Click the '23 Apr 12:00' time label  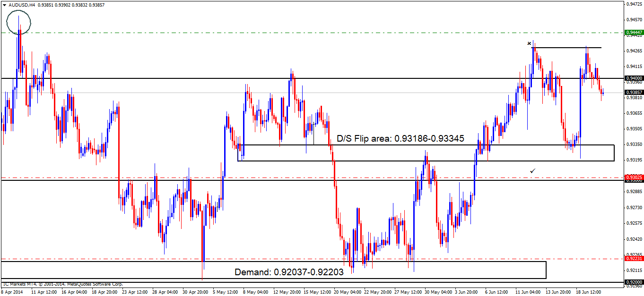click(x=136, y=292)
